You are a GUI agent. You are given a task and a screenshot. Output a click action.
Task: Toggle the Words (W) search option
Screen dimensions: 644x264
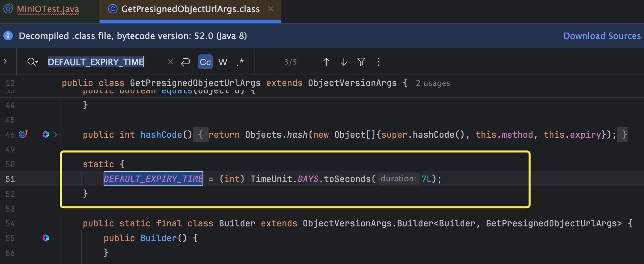[x=223, y=62]
